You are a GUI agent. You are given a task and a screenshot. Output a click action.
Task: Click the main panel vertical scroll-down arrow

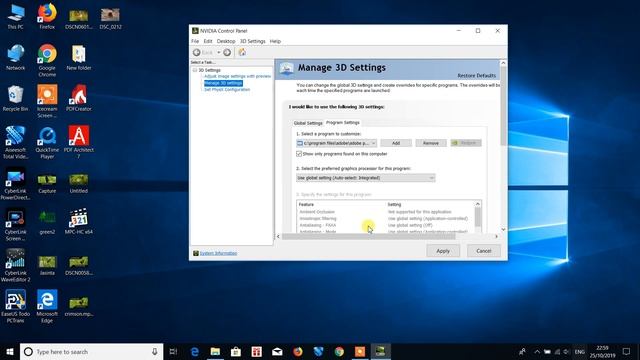point(503,230)
